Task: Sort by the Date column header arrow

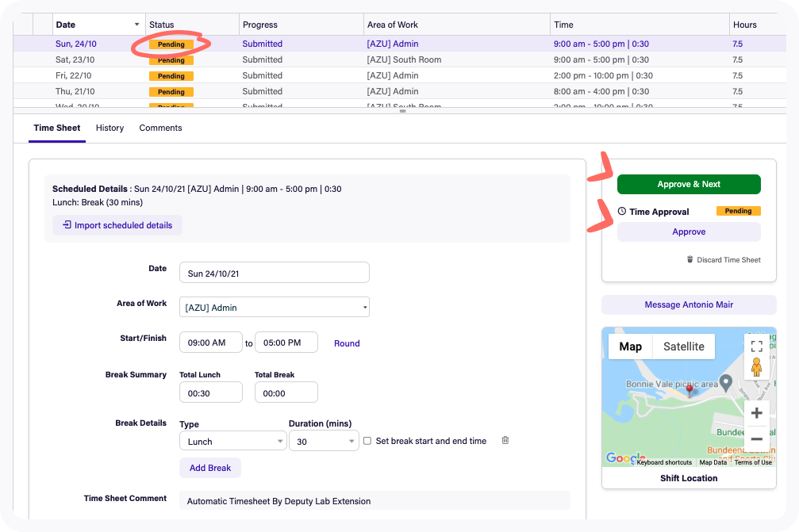Action: point(136,25)
